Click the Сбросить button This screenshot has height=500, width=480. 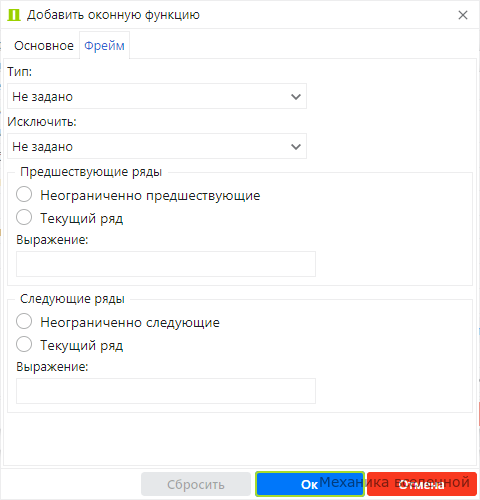pos(196,484)
